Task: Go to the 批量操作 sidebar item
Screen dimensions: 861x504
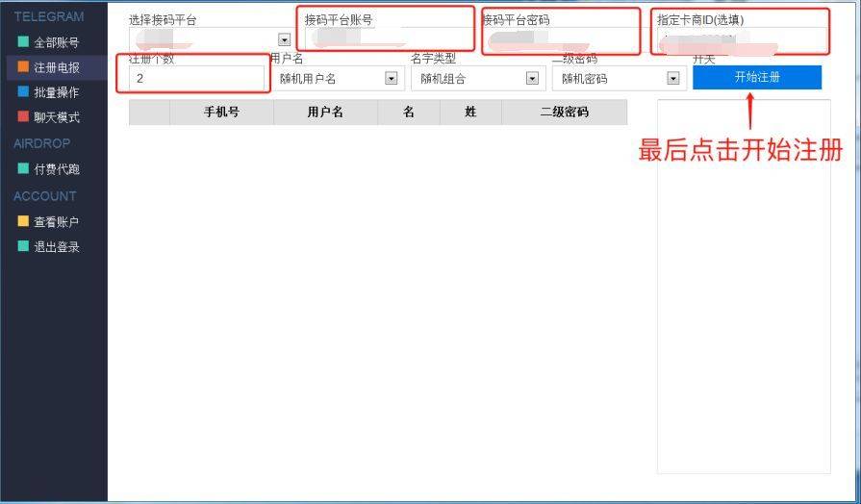Action: pos(57,92)
